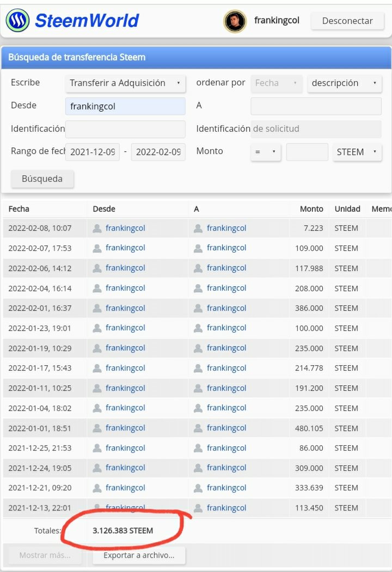The height and width of the screenshot is (572, 392).
Task: Click recipient user icon in 2022-01-17 row
Action: tap(198, 368)
